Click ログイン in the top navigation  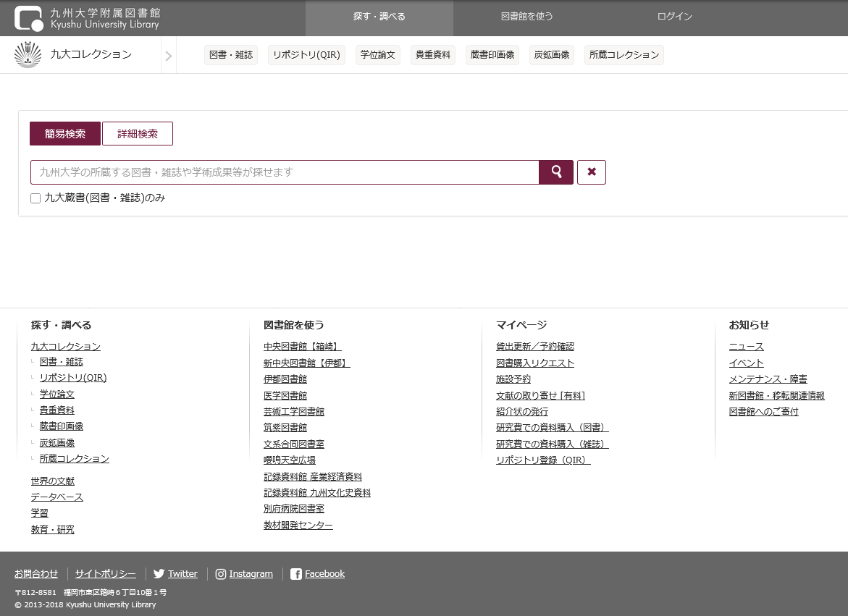pos(674,18)
